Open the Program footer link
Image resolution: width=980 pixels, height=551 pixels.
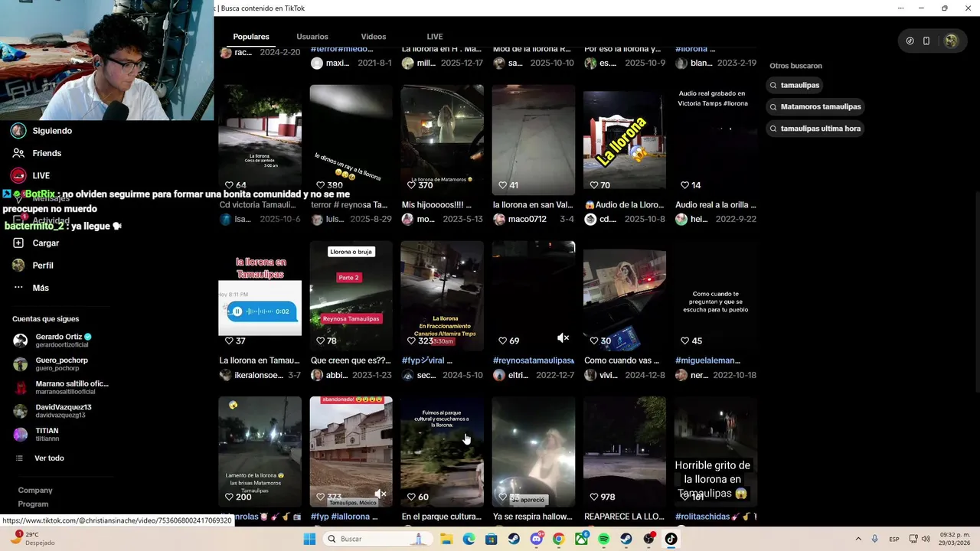coord(33,504)
